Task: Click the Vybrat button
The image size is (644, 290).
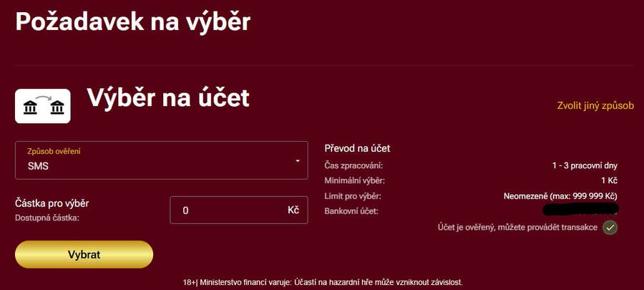Action: coord(84,254)
